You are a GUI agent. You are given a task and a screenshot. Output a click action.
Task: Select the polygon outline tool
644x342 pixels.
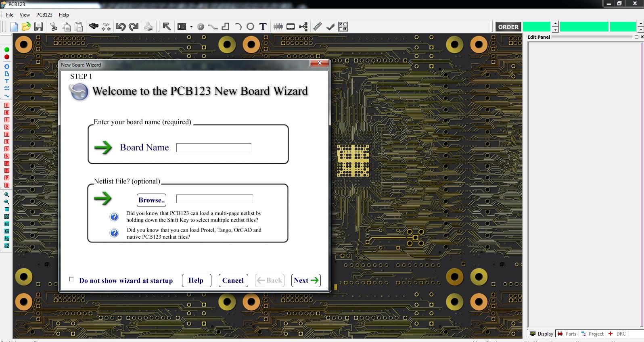pos(226,27)
